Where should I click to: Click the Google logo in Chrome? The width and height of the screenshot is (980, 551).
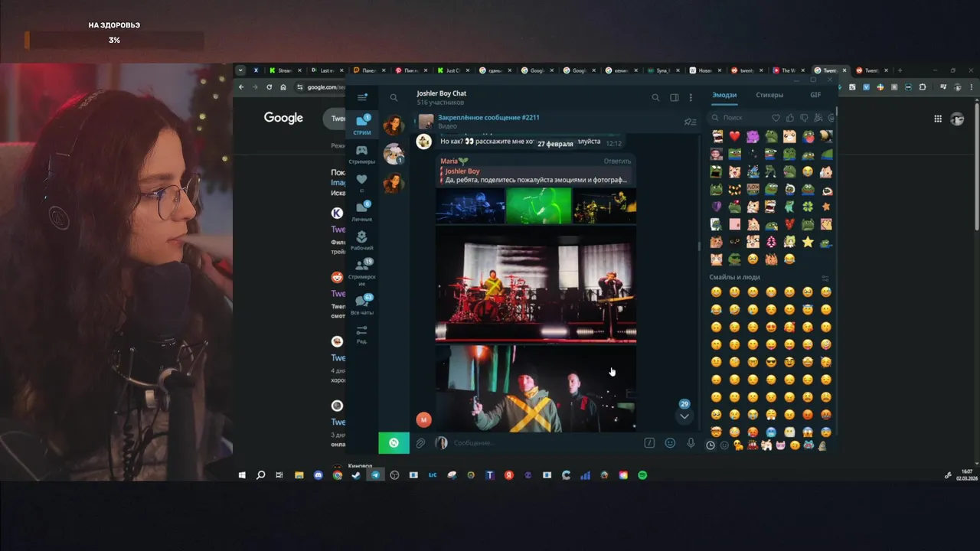pos(283,118)
